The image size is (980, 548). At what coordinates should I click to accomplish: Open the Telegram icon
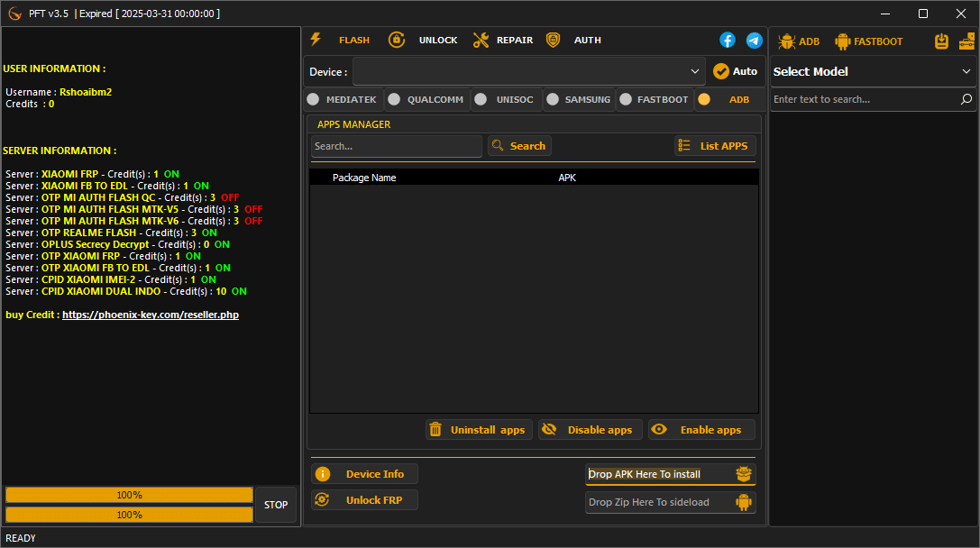click(754, 40)
